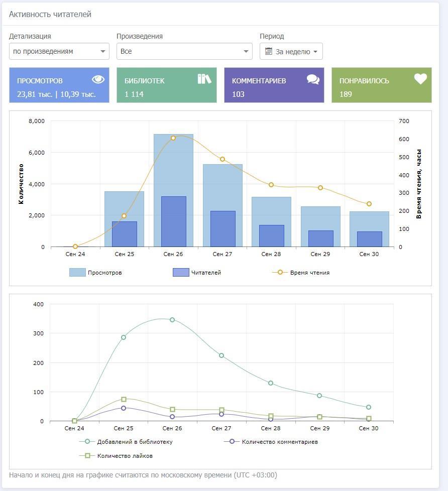Viewport: 448px width, 491px height.
Task: Click the calendar icon in Период selector
Action: click(269, 51)
